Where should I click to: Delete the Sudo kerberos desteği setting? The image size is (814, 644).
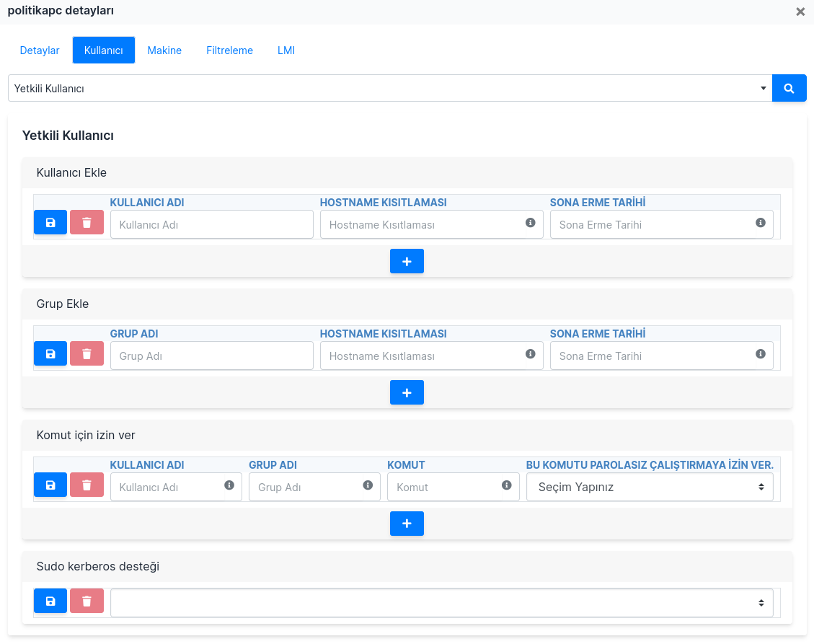(x=87, y=601)
